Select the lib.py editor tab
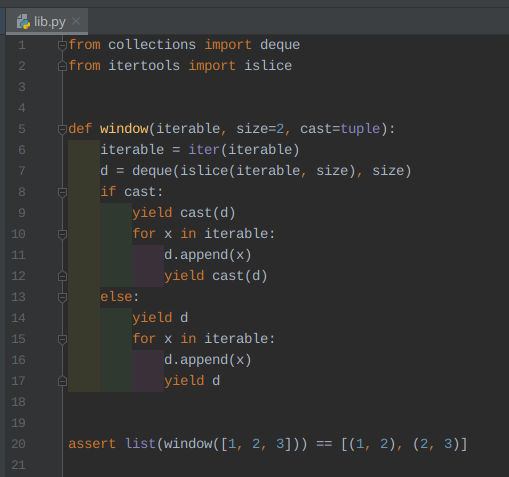509x477 pixels. (47, 22)
